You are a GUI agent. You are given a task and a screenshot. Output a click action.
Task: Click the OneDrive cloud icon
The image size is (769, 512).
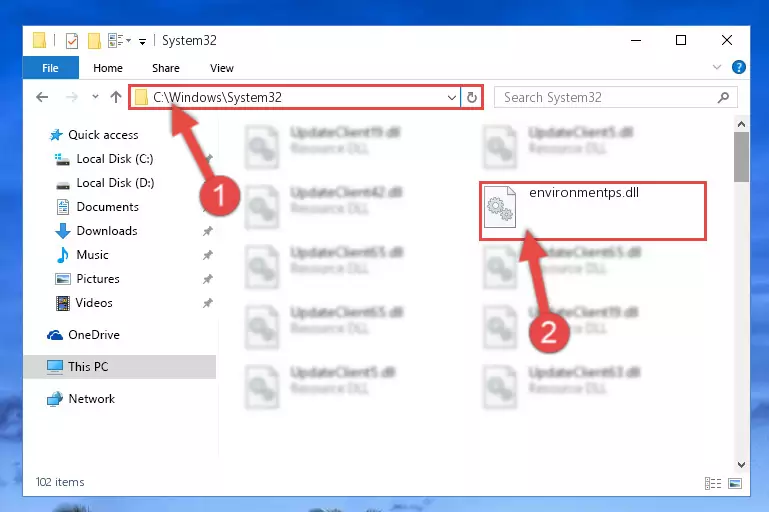click(55, 335)
